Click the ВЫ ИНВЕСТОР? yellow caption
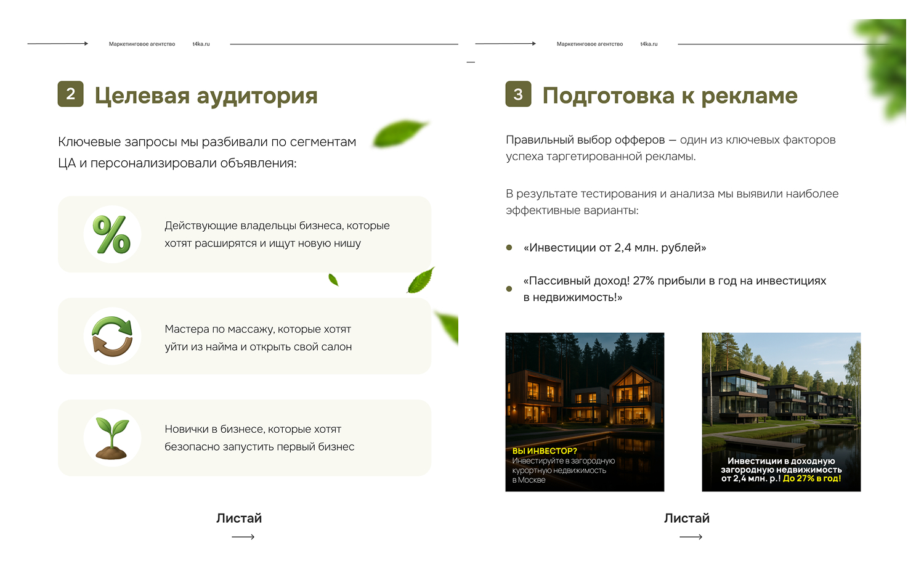This screenshot has width=924, height=577. (x=545, y=451)
